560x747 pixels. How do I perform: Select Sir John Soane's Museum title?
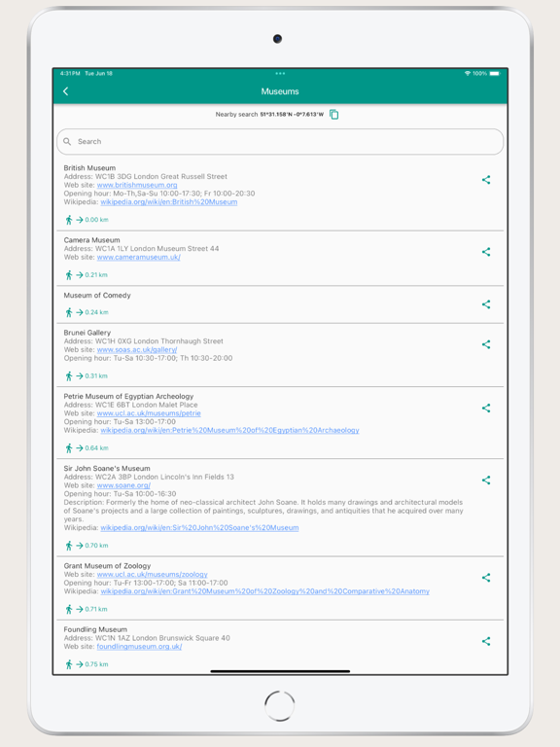pos(107,468)
